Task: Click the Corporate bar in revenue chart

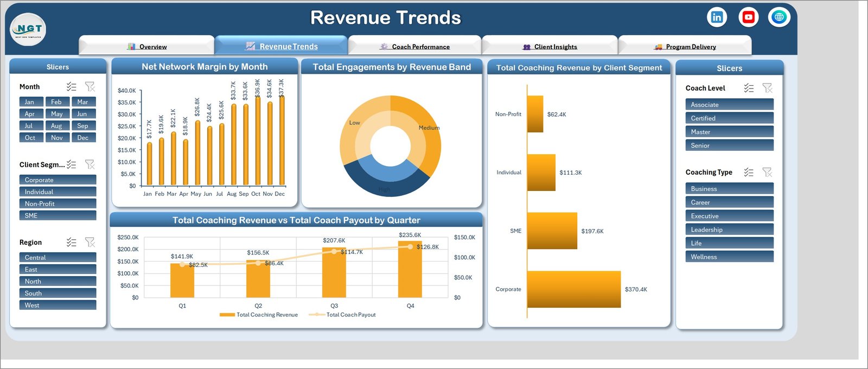Action: point(574,289)
